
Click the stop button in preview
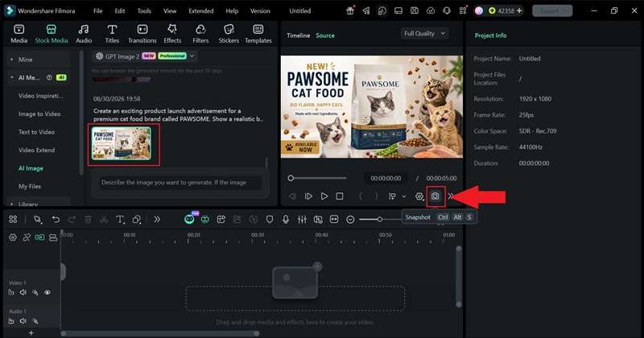coord(340,196)
